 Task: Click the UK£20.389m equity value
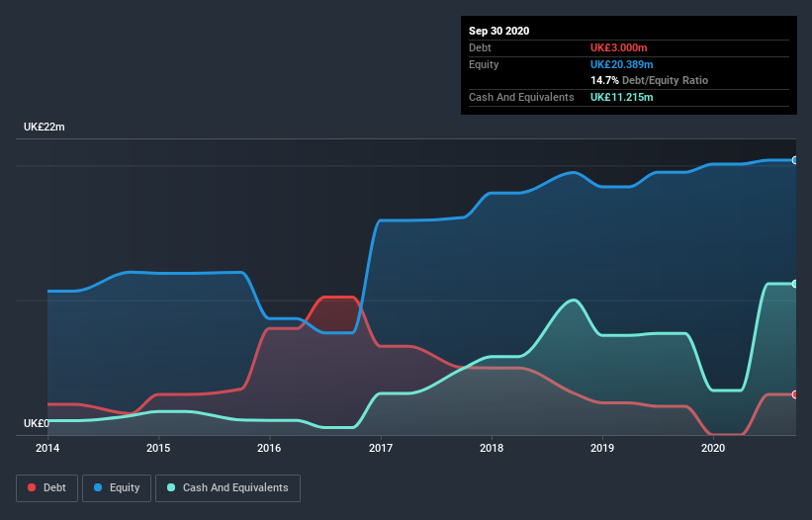pos(622,64)
